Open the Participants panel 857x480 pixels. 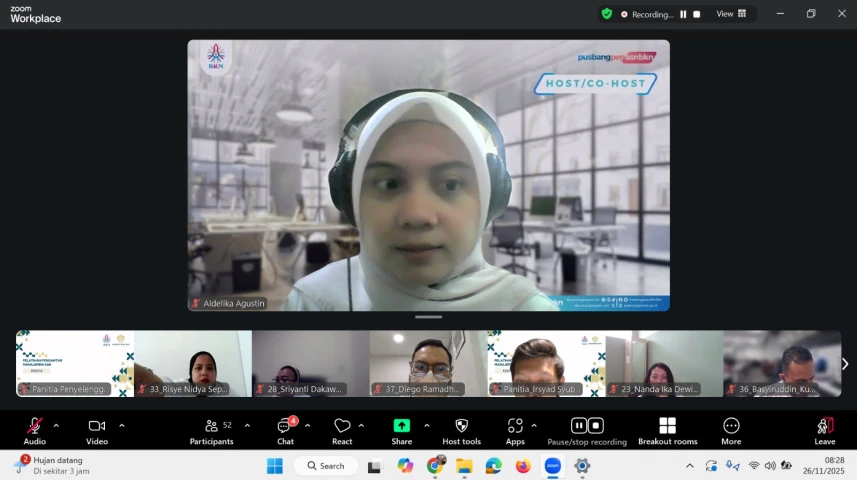pos(212,431)
